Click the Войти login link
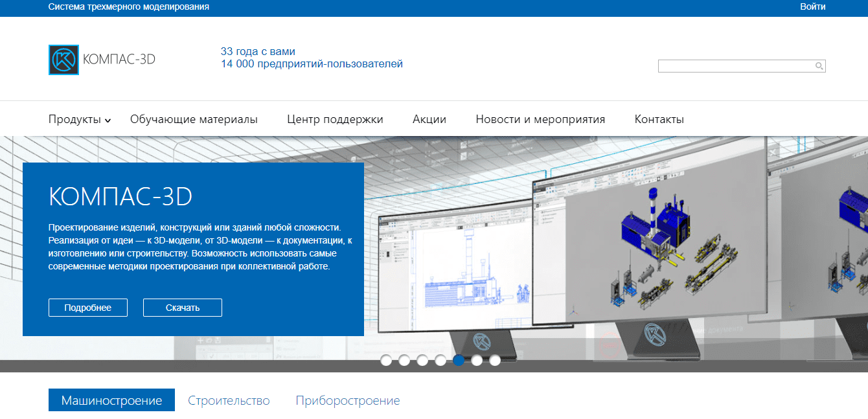 (813, 7)
